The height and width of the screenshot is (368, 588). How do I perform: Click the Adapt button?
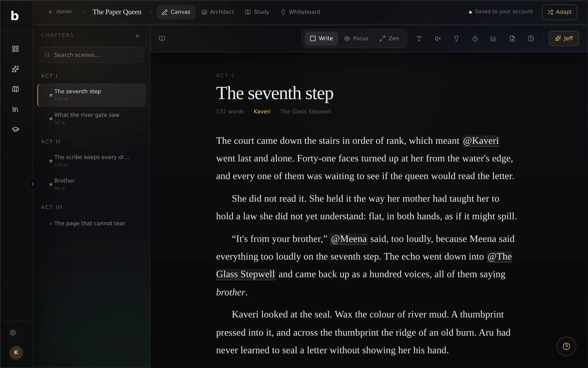pos(559,12)
